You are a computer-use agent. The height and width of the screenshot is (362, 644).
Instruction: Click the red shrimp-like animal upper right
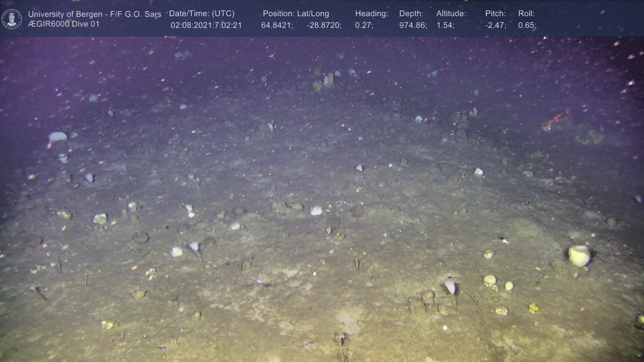point(555,119)
